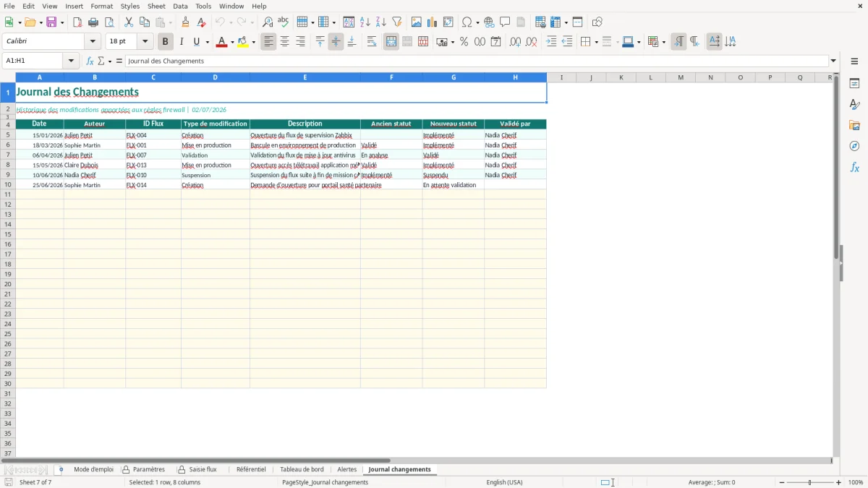Open the Open-file dropdown arrow
This screenshot has width=868, height=488.
[x=41, y=22]
